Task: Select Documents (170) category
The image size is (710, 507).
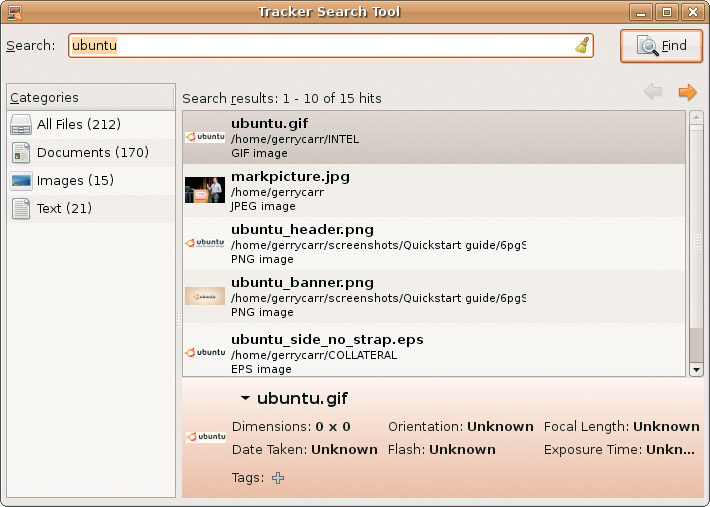Action: pyautogui.click(x=91, y=153)
